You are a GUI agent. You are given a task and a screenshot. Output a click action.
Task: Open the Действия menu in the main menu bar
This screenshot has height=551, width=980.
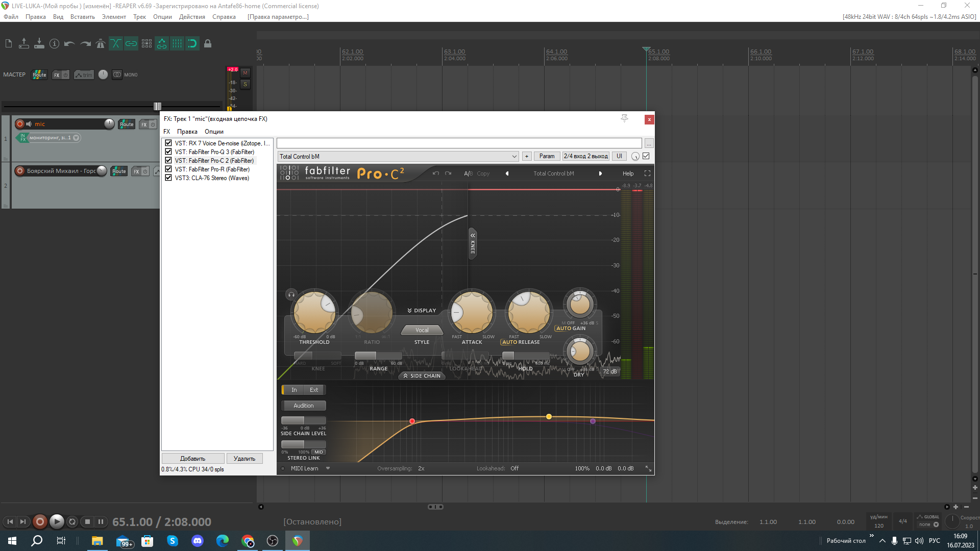[x=192, y=17]
